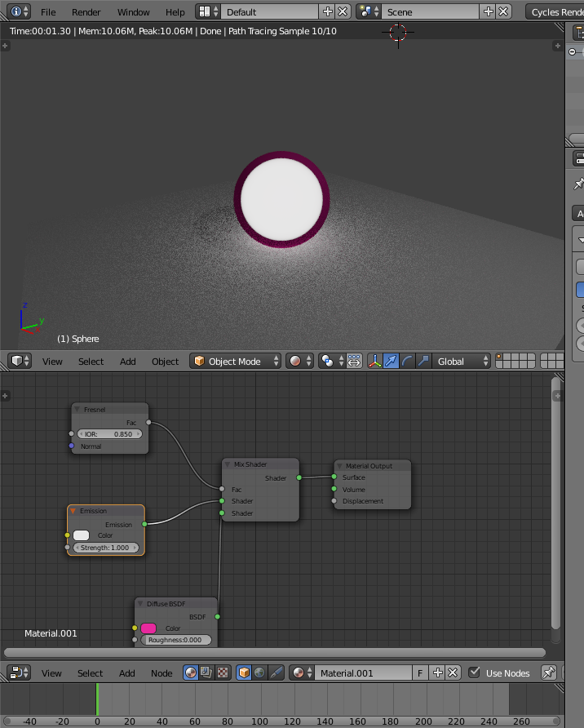The image size is (584, 728).
Task: Open the Node menu in node editor
Action: click(161, 673)
